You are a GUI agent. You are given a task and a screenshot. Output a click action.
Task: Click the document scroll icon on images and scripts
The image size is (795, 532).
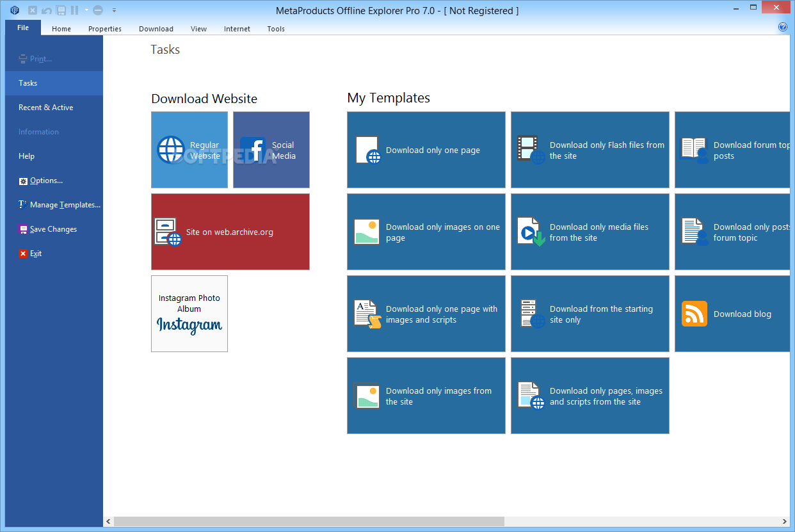coord(368,314)
